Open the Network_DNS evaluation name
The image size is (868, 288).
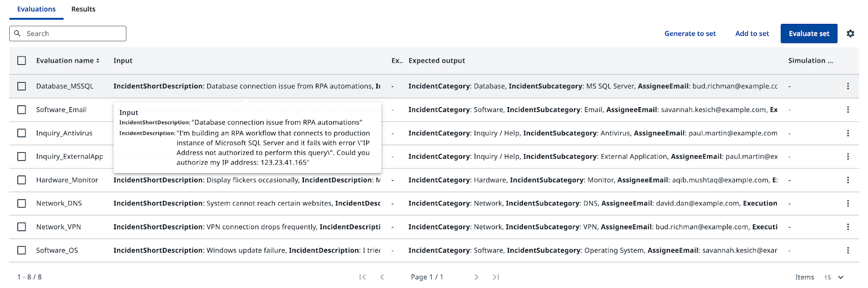click(x=59, y=203)
